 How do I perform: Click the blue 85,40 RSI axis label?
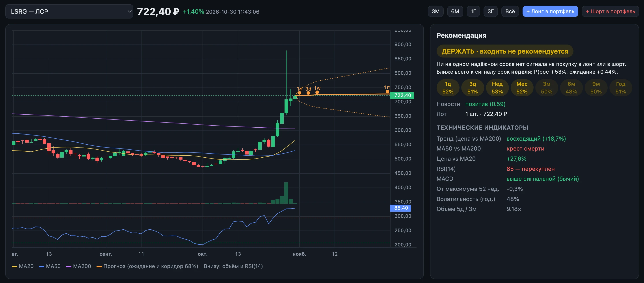[x=400, y=208]
